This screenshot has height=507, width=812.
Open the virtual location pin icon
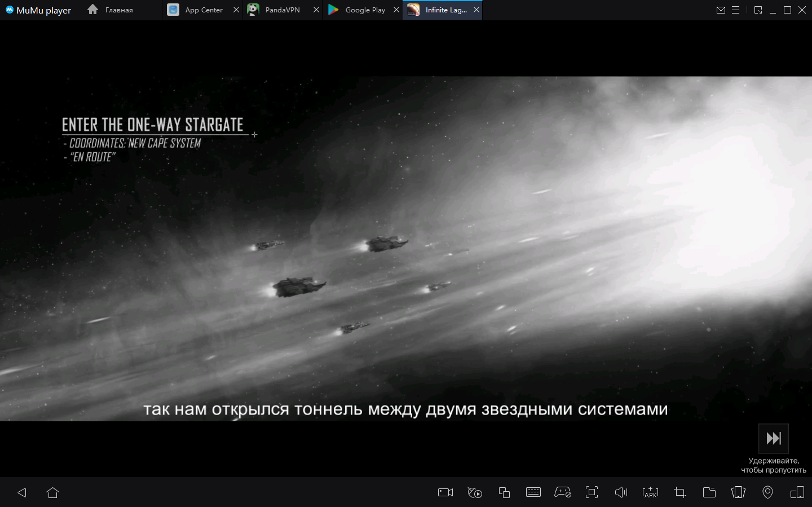click(767, 492)
